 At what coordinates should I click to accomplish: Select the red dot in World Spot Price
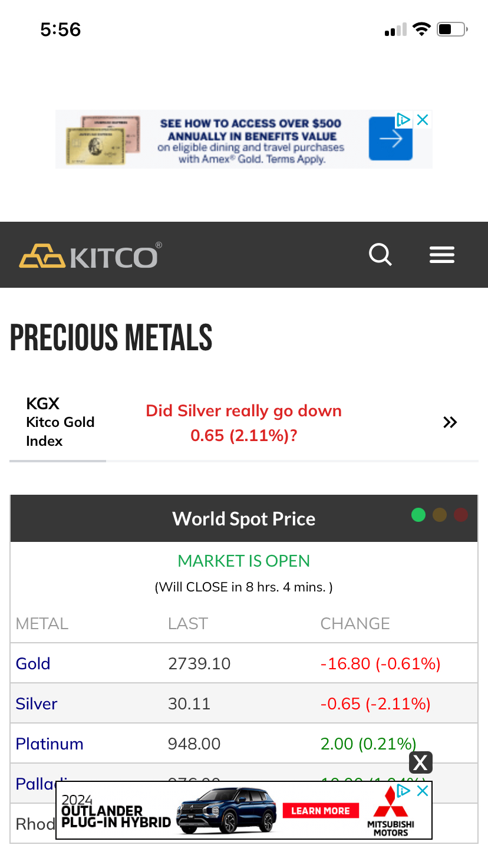pyautogui.click(x=461, y=515)
